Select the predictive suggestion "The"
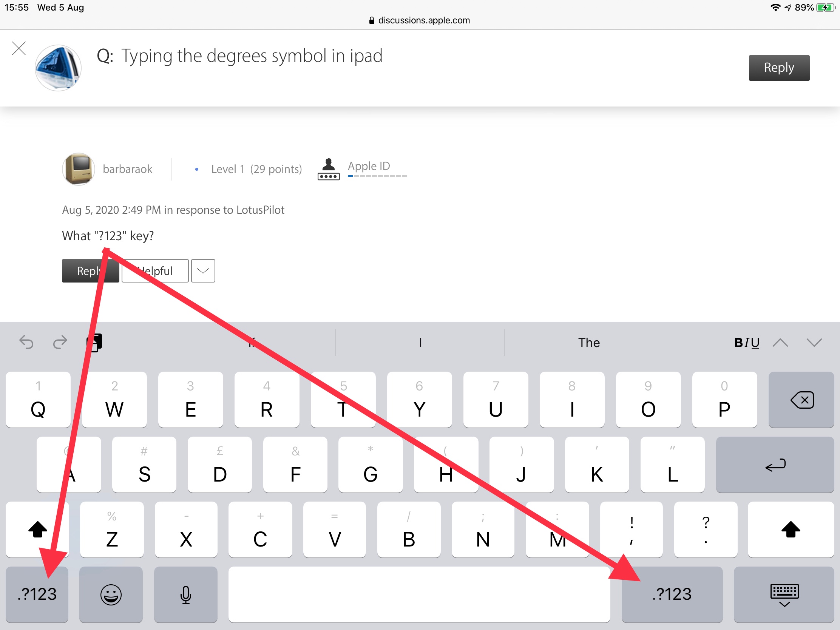Viewport: 840px width, 630px height. (x=588, y=343)
